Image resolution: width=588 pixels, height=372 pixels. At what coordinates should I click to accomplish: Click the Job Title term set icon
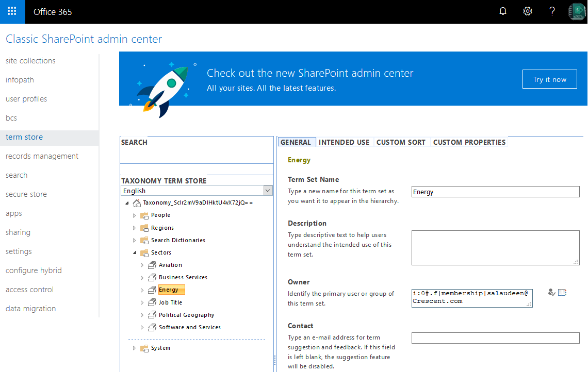click(152, 302)
